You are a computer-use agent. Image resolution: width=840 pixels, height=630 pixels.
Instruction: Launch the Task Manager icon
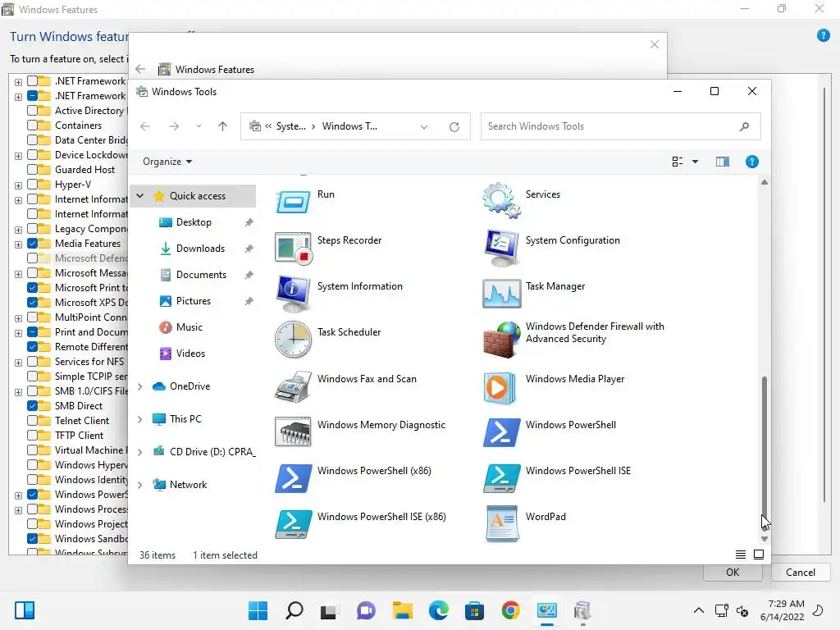(x=501, y=294)
